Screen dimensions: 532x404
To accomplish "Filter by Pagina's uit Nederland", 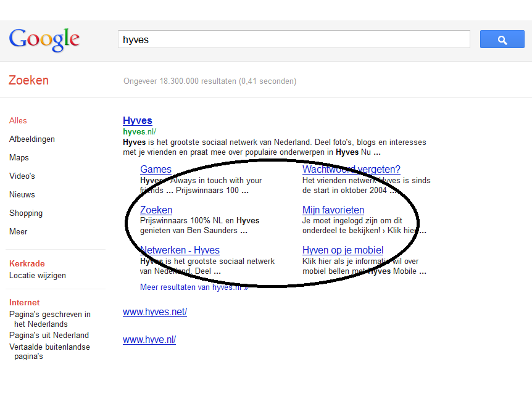I will click(x=49, y=335).
